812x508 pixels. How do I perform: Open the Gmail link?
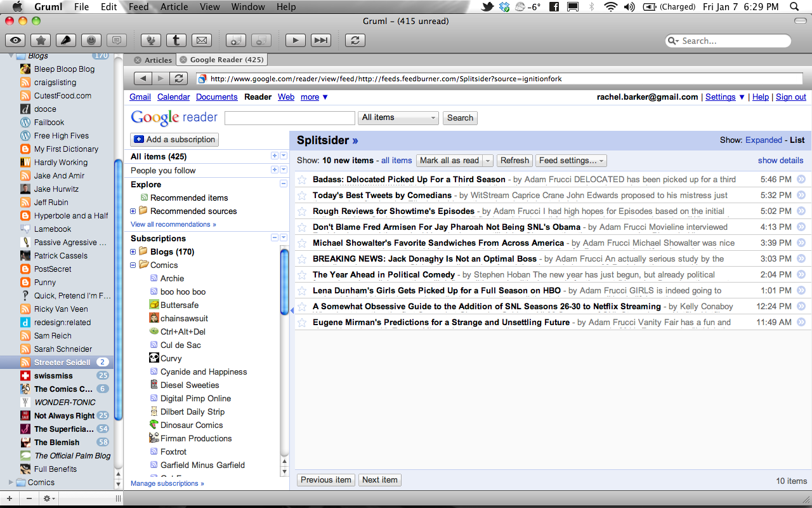click(x=140, y=97)
